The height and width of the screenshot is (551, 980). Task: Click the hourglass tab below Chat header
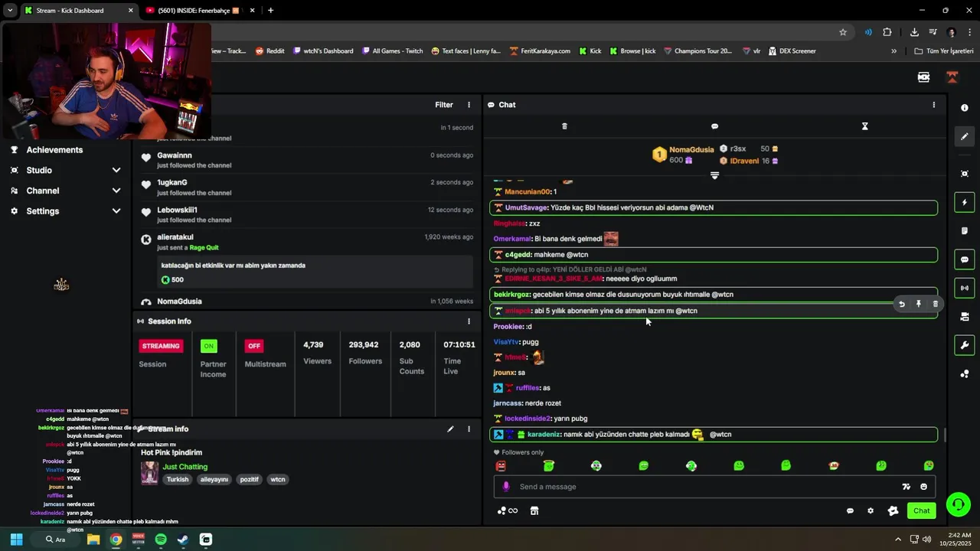point(865,126)
